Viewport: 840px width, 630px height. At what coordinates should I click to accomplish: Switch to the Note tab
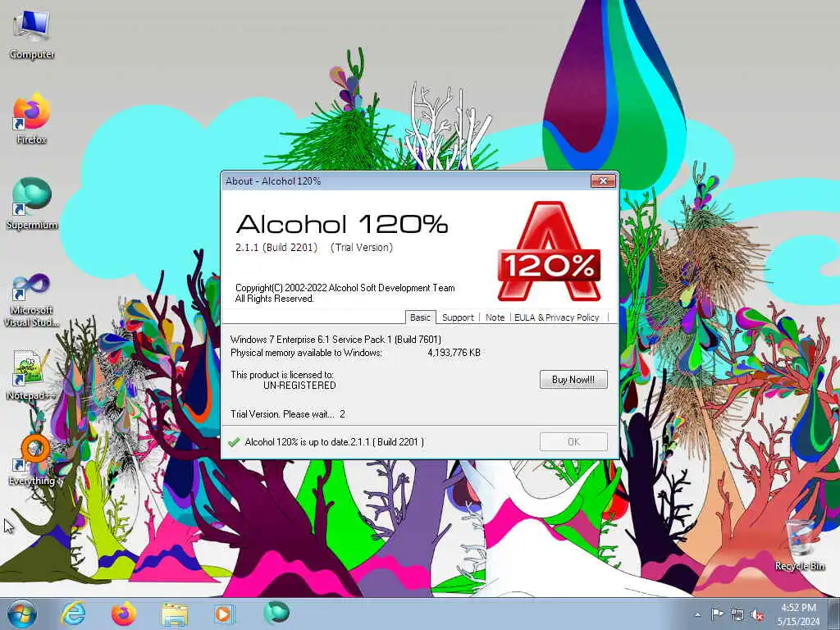click(x=495, y=317)
